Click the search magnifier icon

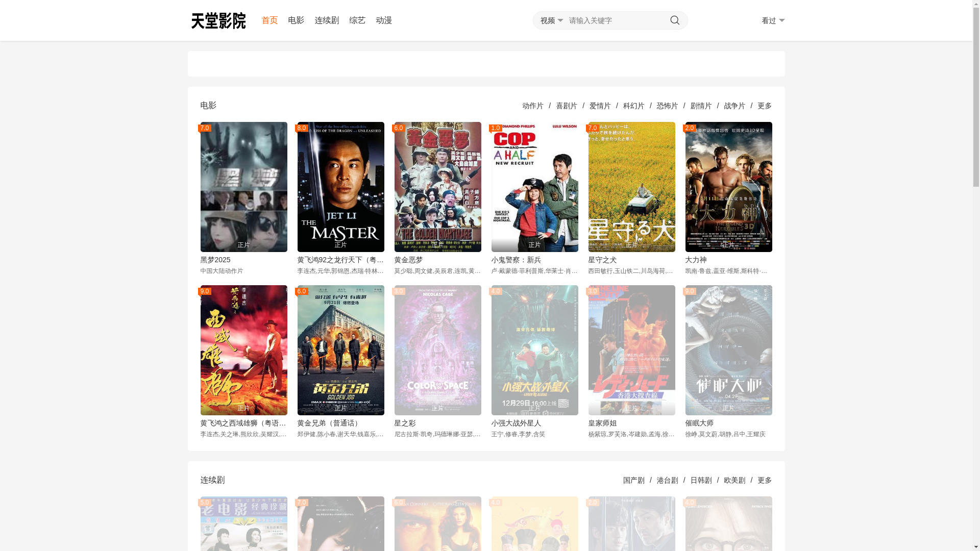(x=675, y=20)
